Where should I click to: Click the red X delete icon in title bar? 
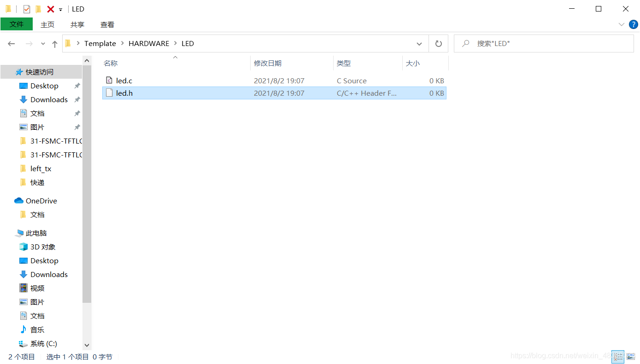point(51,9)
